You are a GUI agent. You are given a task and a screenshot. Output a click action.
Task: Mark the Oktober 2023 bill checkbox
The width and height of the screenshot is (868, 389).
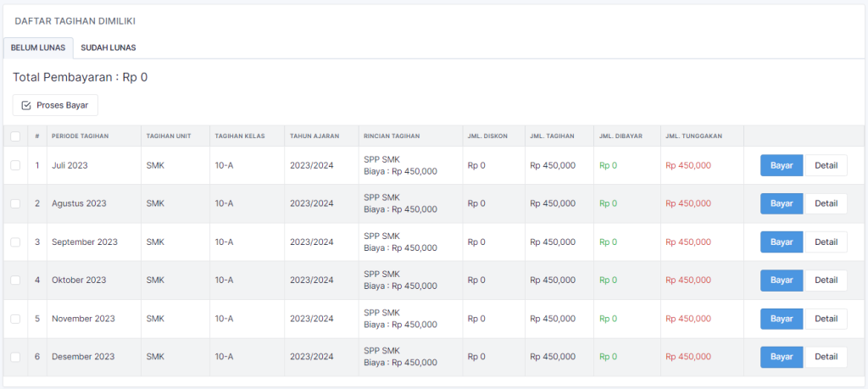click(x=15, y=280)
